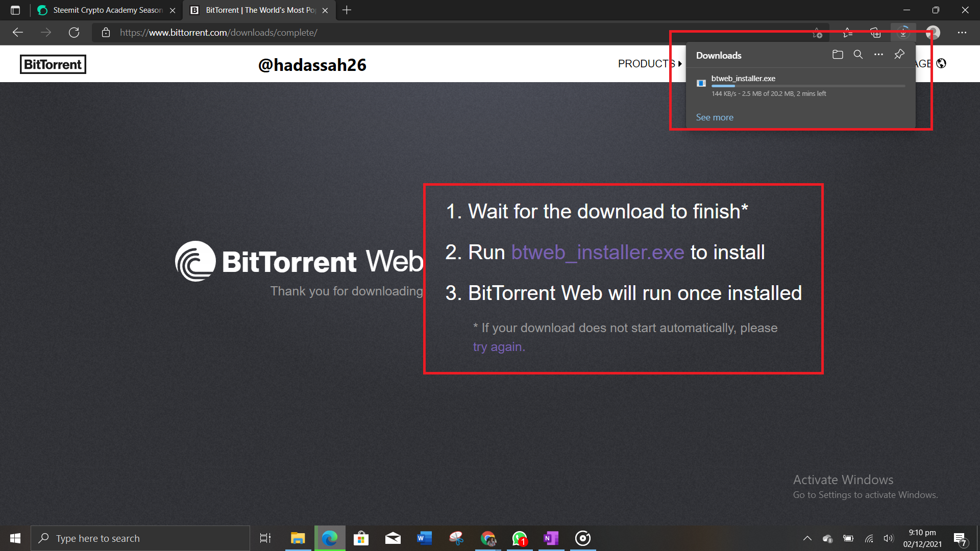
Task: Show hidden system tray icons
Action: click(807, 538)
